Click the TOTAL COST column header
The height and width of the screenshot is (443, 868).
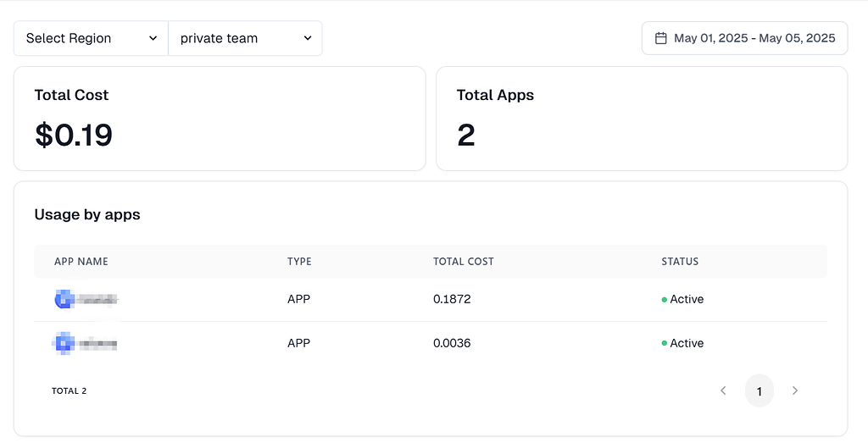[x=464, y=262]
